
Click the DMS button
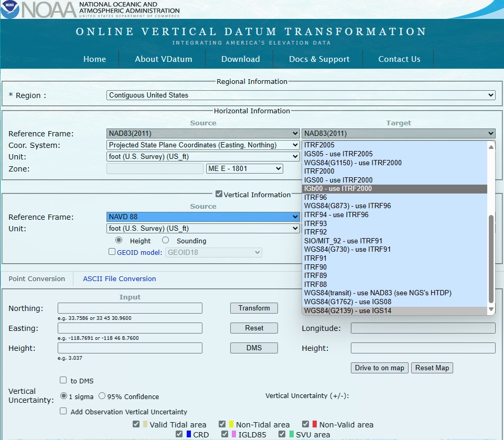[x=254, y=348]
